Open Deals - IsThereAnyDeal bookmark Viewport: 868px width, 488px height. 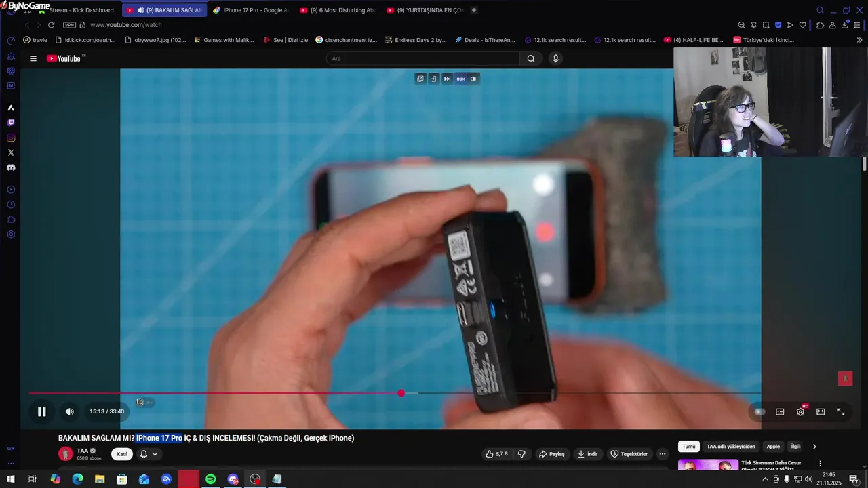coord(484,40)
